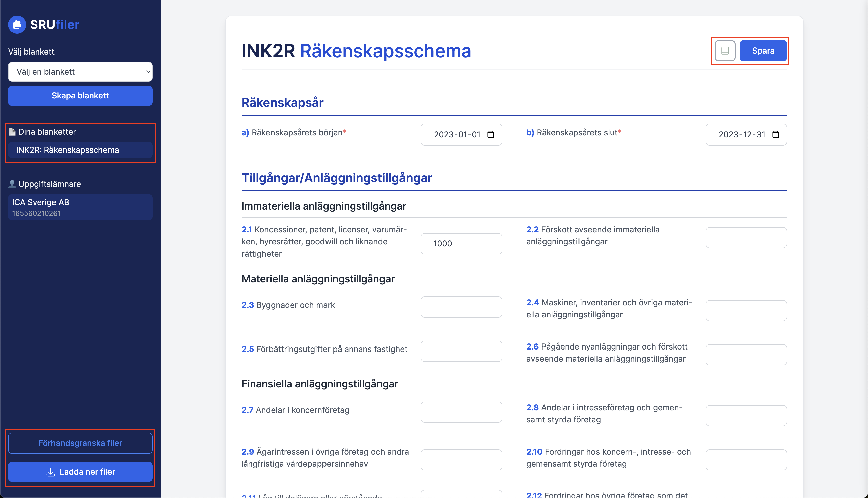The height and width of the screenshot is (498, 868).
Task: Click the organisation number 165560210261
Action: (x=36, y=213)
